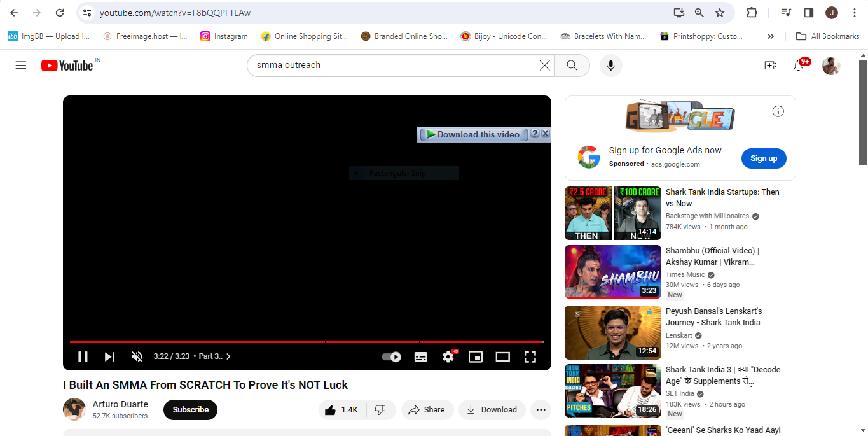Image resolution: width=868 pixels, height=436 pixels.
Task: Pause the video
Action: [x=83, y=356]
